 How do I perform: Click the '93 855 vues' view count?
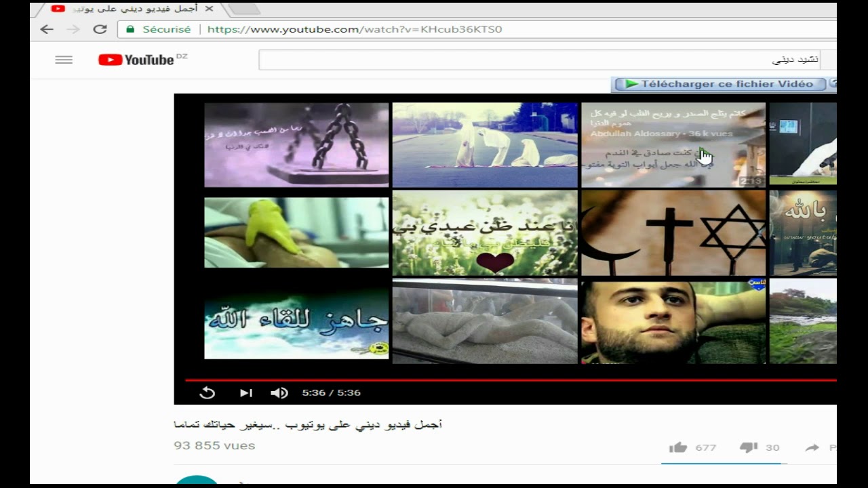point(214,446)
